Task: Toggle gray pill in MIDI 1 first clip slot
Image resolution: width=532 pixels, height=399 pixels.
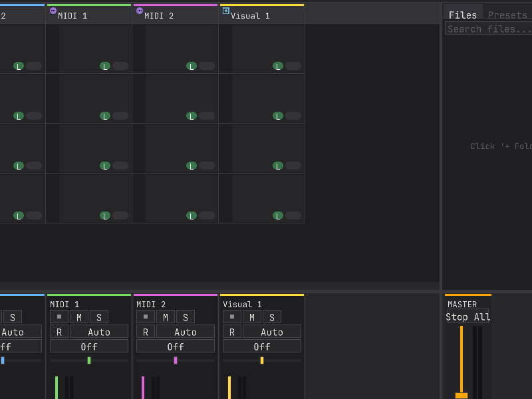Action: coord(120,66)
